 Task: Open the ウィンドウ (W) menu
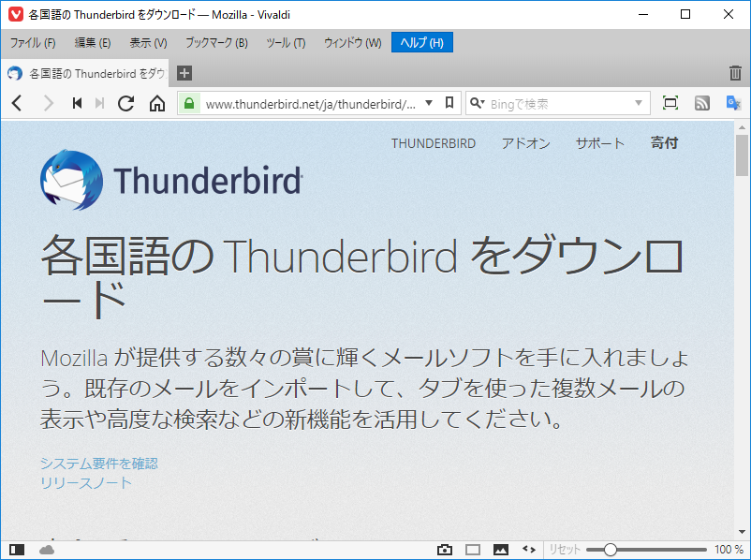(352, 43)
